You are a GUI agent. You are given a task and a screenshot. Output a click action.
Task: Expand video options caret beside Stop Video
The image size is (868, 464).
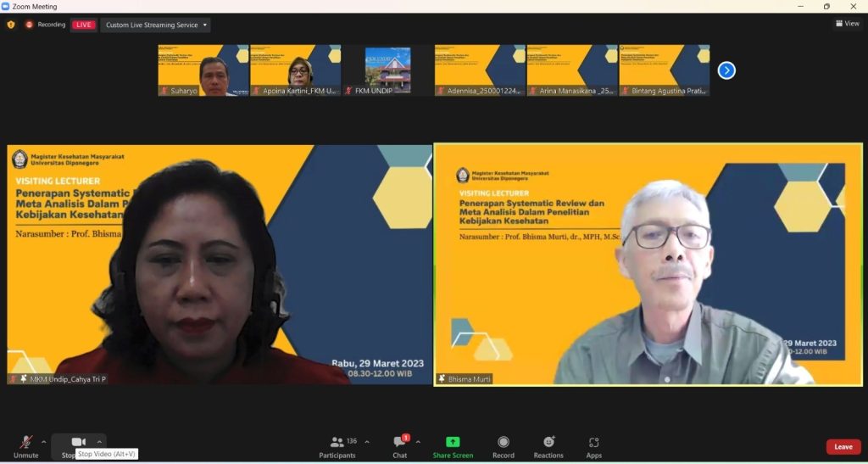coord(99,442)
